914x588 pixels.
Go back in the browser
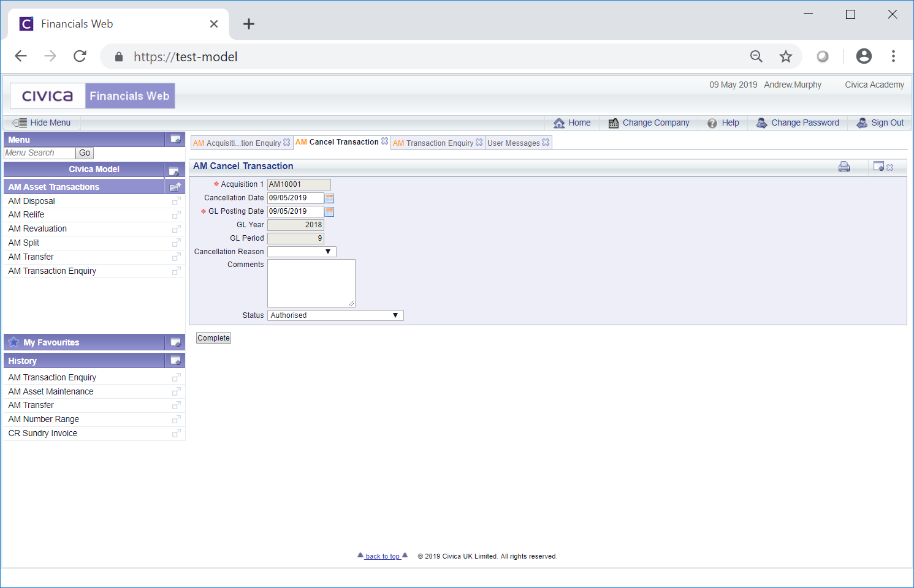(x=21, y=56)
